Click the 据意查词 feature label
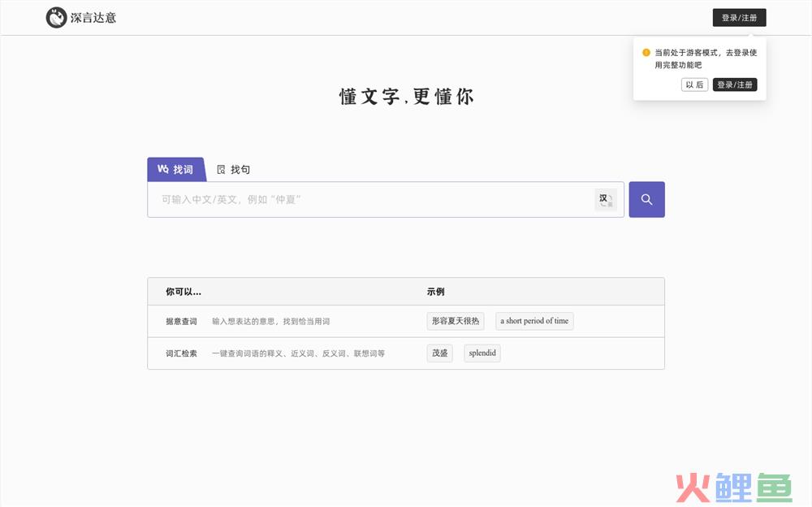This screenshot has width=812, height=507. point(181,322)
